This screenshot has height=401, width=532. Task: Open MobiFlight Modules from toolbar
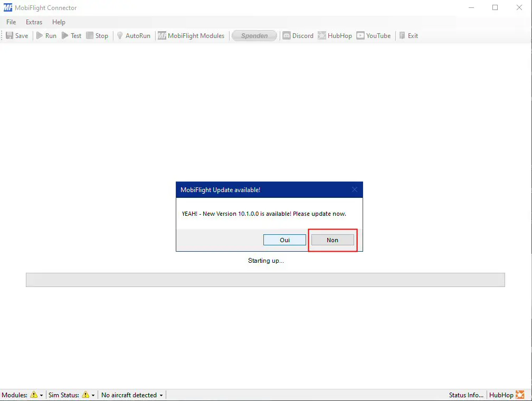pos(191,36)
